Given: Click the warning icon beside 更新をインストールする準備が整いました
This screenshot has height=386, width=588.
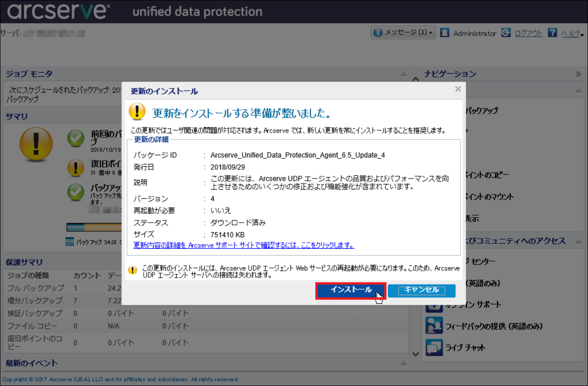Looking at the screenshot, I should pos(137,112).
